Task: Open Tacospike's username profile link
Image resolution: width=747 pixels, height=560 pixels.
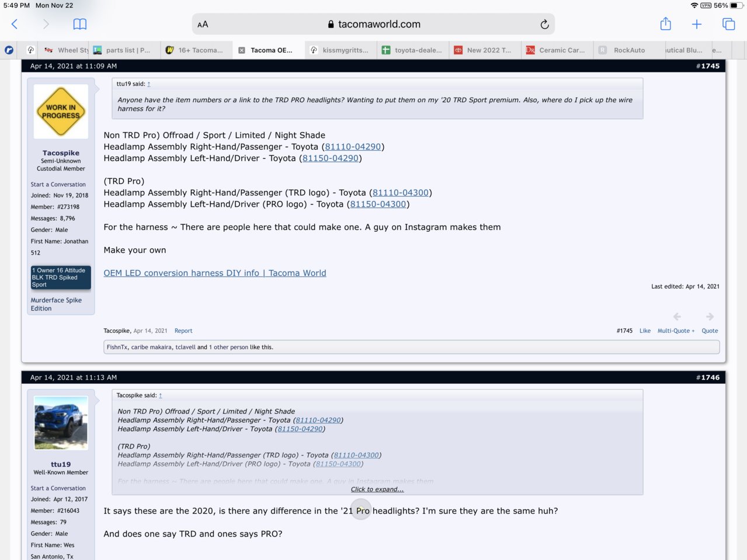Action: point(61,153)
